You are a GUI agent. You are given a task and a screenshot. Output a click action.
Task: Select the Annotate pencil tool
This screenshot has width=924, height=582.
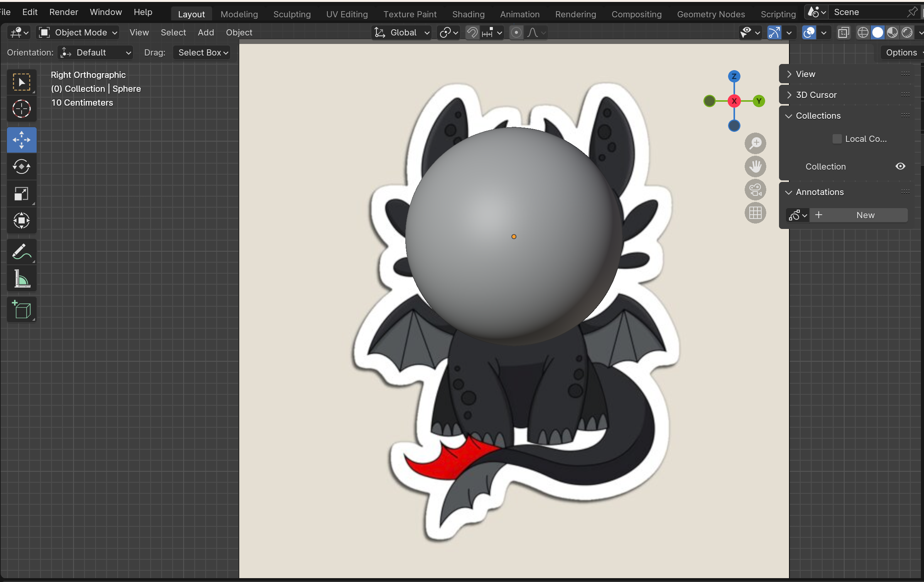22,252
